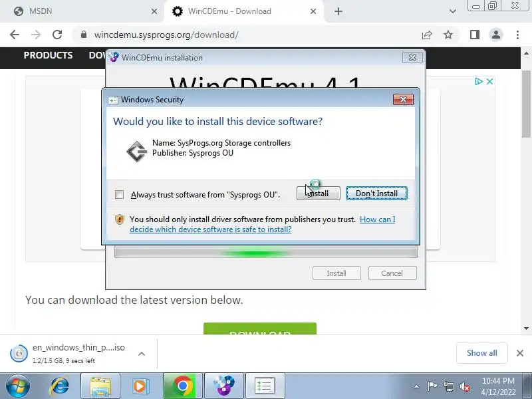Close the ad with X icon
The height and width of the screenshot is (399, 532).
[489, 81]
